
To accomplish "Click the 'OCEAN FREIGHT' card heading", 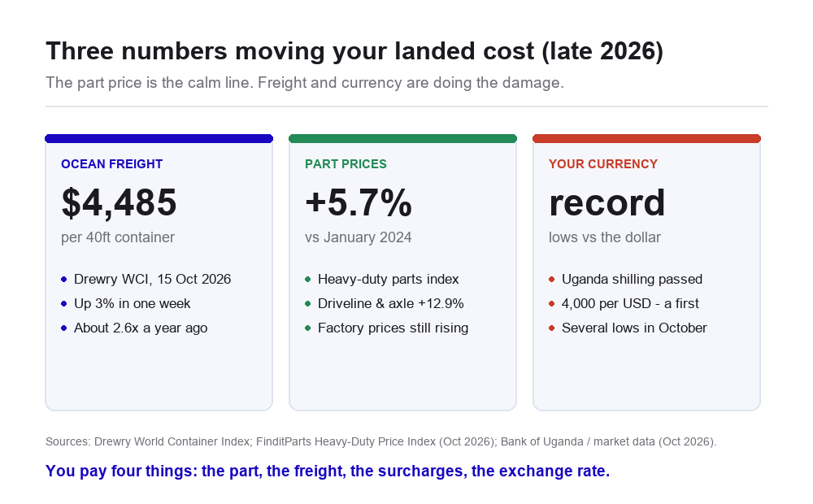I will pyautogui.click(x=111, y=164).
